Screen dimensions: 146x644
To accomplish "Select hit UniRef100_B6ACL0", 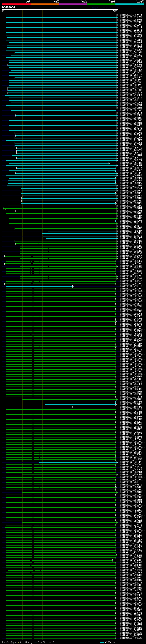I will coord(131,261).
